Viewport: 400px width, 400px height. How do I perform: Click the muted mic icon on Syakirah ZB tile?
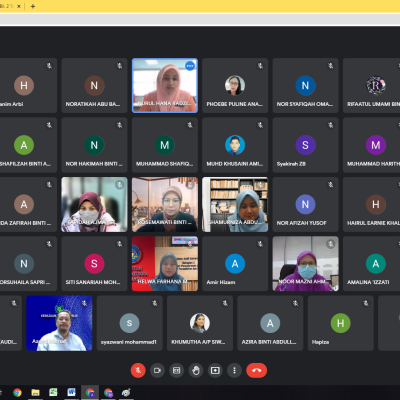click(x=331, y=125)
